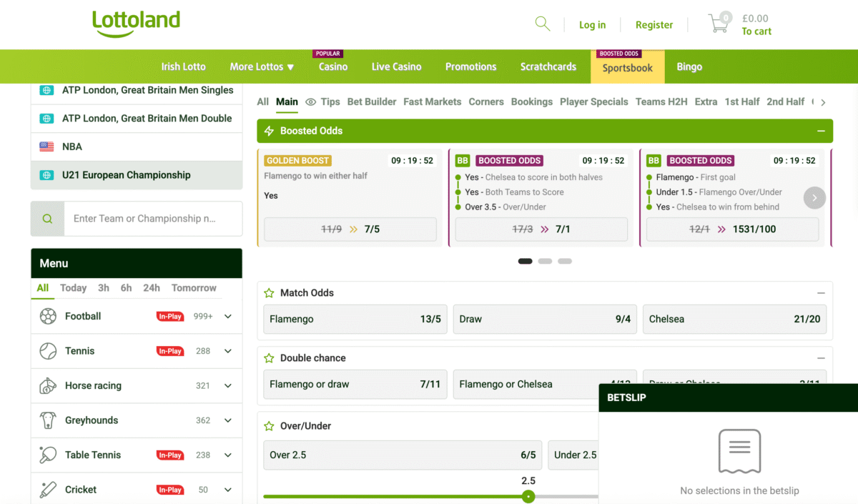Click the Lottoland logo

click(x=136, y=24)
